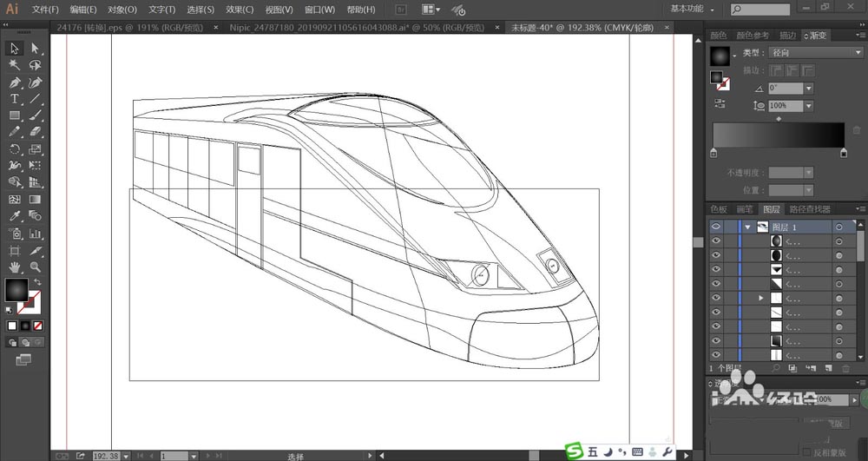Select the Gradient tool in toolbox
This screenshot has height=461, width=868.
36,199
